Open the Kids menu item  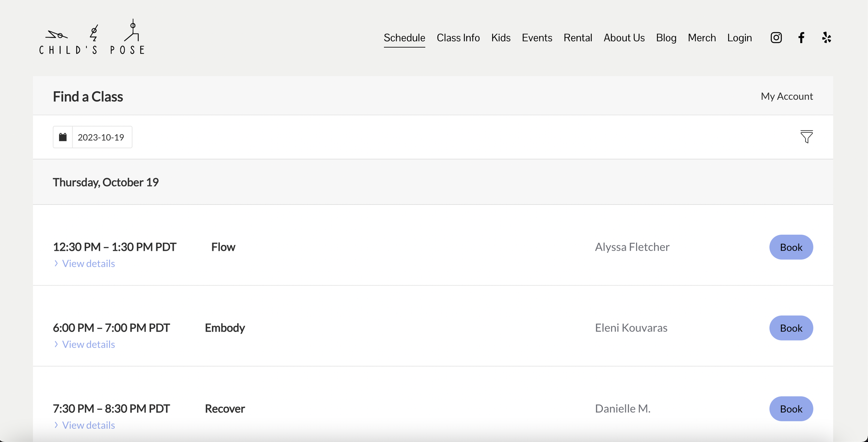pyautogui.click(x=501, y=37)
